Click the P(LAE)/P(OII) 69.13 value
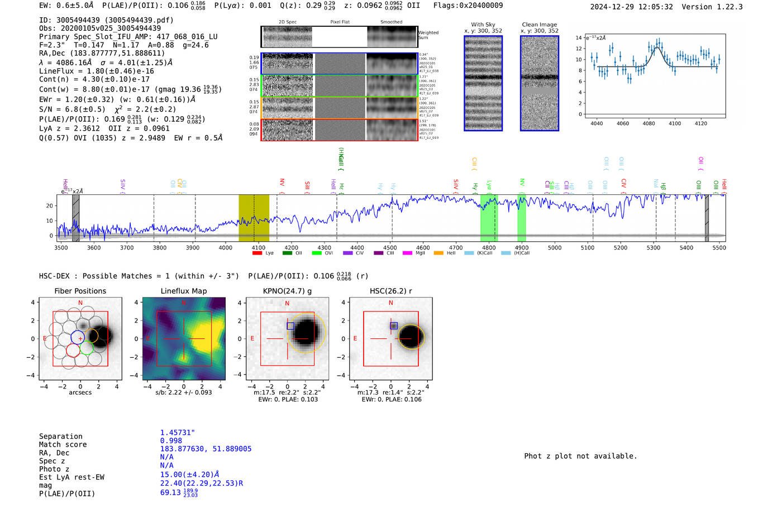The height and width of the screenshot is (532, 782). (179, 493)
